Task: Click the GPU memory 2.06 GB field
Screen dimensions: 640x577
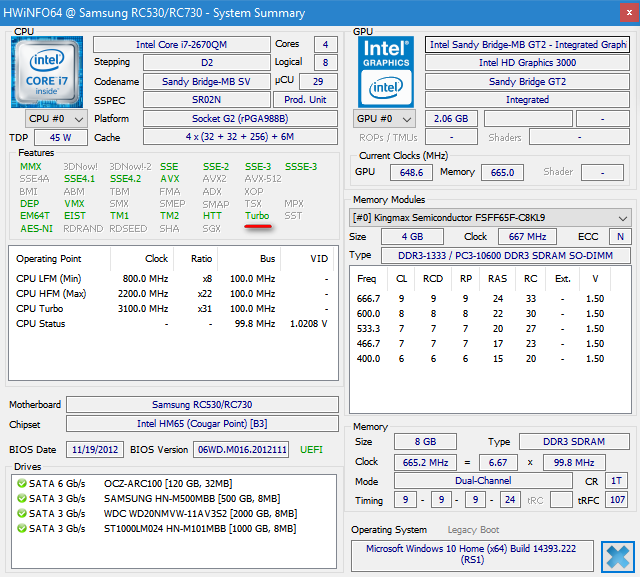Action: click(x=451, y=119)
